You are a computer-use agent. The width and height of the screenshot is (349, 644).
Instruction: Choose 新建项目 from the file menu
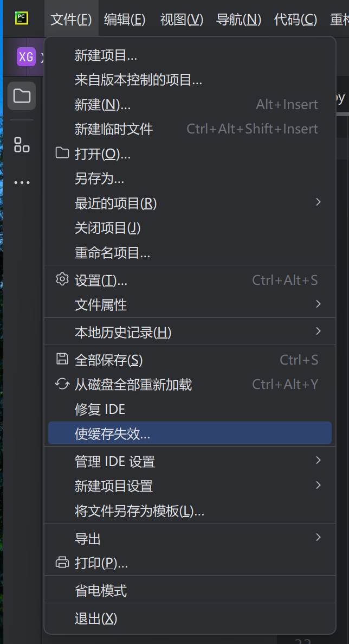pos(190,55)
